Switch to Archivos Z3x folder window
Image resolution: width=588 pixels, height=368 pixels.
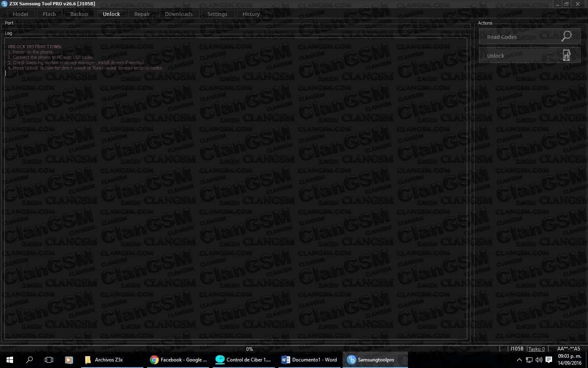pos(112,360)
